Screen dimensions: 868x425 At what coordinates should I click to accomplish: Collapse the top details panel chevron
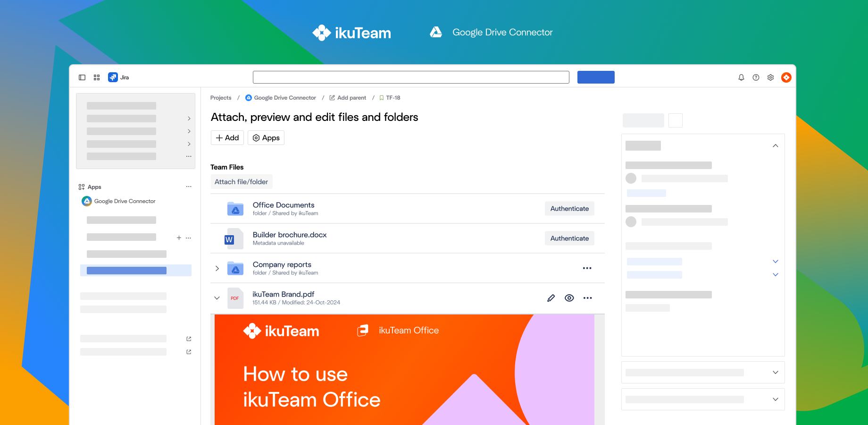coord(775,146)
